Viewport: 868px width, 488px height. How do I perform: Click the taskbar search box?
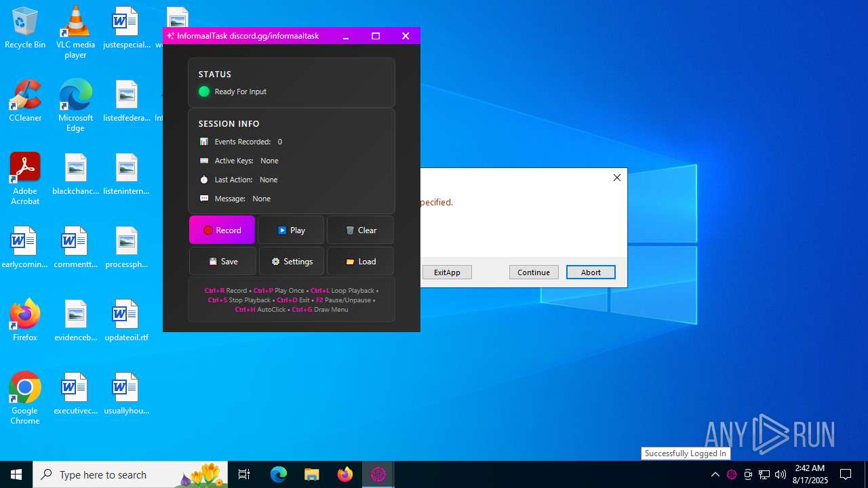click(130, 474)
